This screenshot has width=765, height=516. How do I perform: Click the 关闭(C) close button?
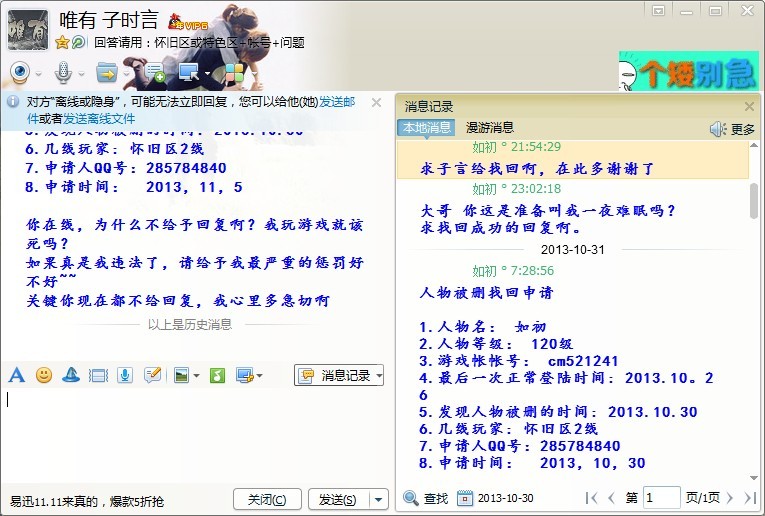pos(267,499)
